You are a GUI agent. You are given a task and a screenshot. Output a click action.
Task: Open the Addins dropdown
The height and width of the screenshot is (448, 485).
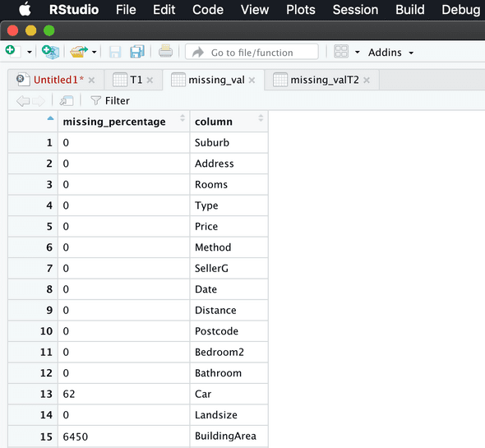[x=390, y=53]
